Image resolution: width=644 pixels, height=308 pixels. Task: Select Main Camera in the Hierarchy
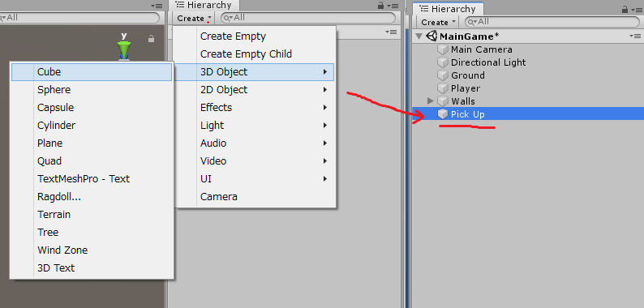(x=528, y=49)
